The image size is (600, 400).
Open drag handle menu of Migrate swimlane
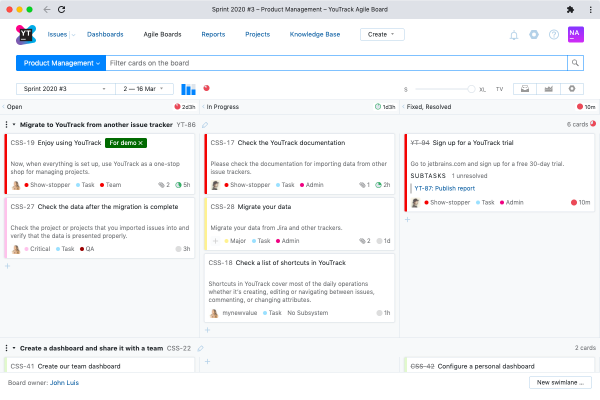6,125
